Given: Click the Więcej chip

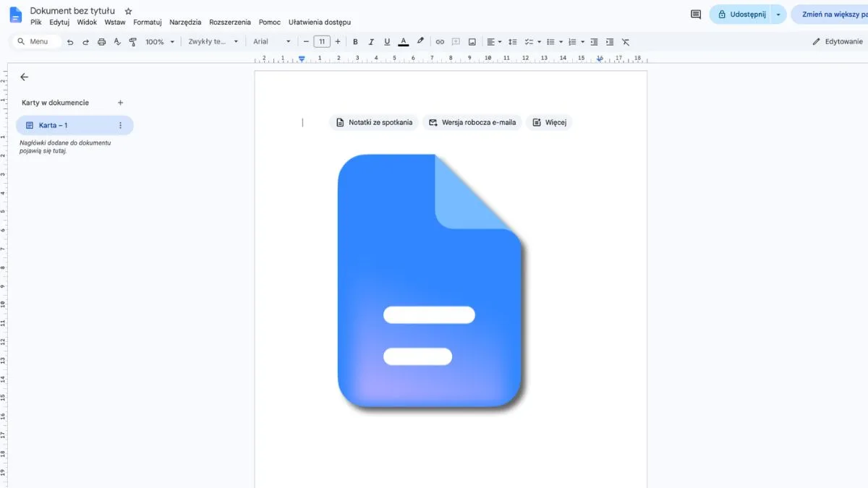Looking at the screenshot, I should pos(549,122).
